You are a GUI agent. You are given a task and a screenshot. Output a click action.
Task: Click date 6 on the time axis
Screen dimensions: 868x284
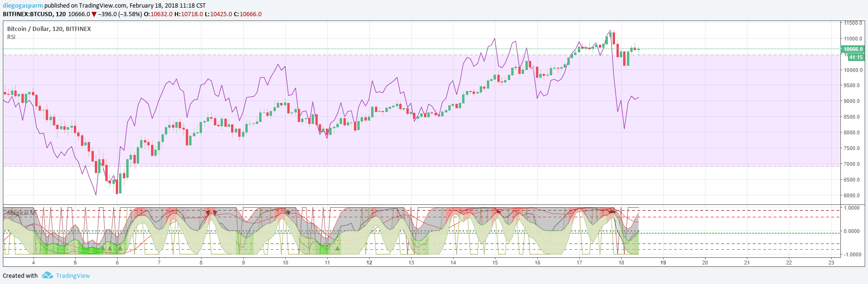(117, 262)
